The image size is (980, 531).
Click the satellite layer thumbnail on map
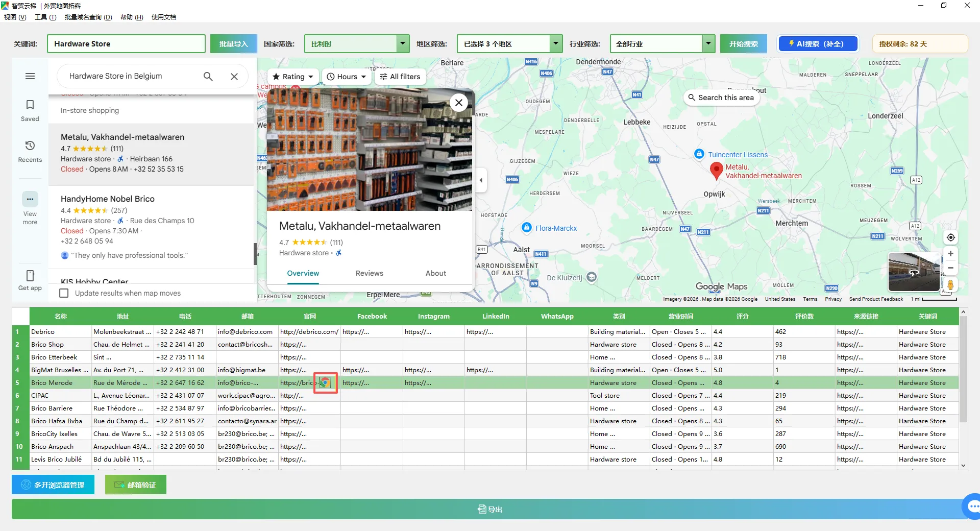coord(914,272)
